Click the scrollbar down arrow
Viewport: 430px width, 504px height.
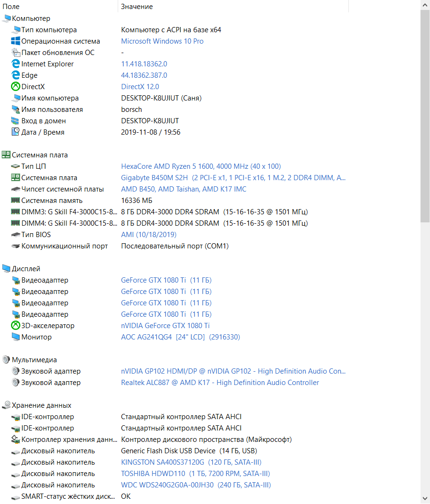425,499
